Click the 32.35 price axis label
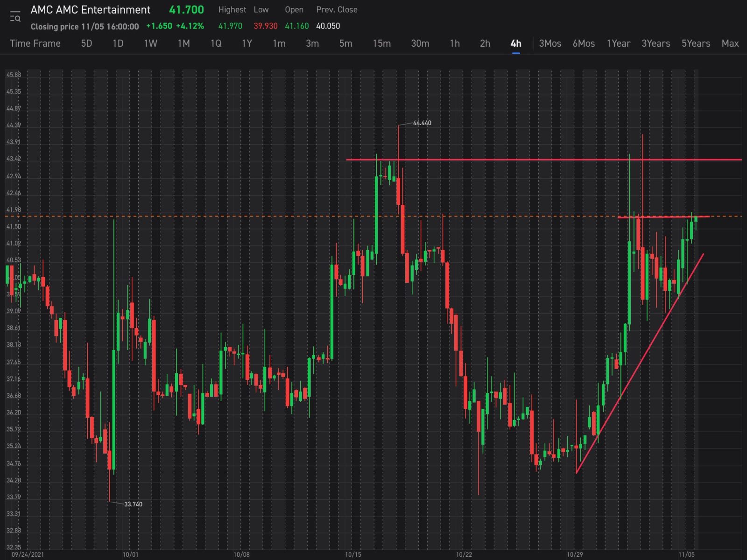The width and height of the screenshot is (747, 560). [x=14, y=547]
